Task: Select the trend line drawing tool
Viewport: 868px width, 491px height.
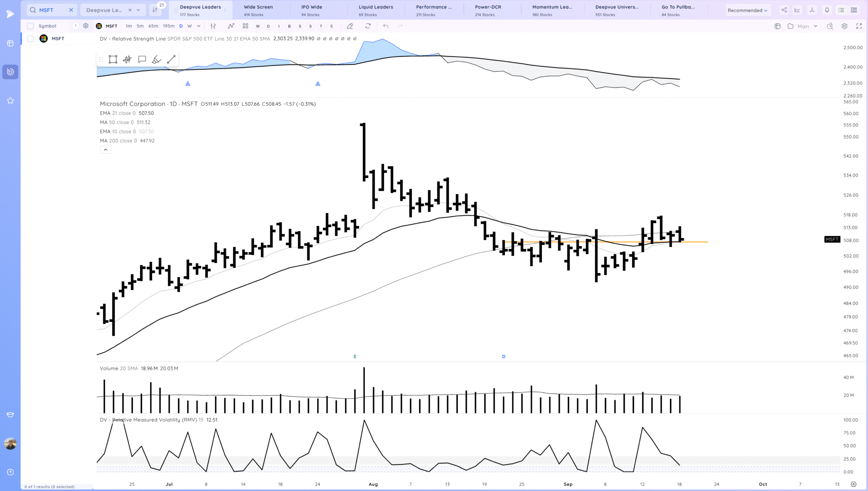Action: click(171, 59)
